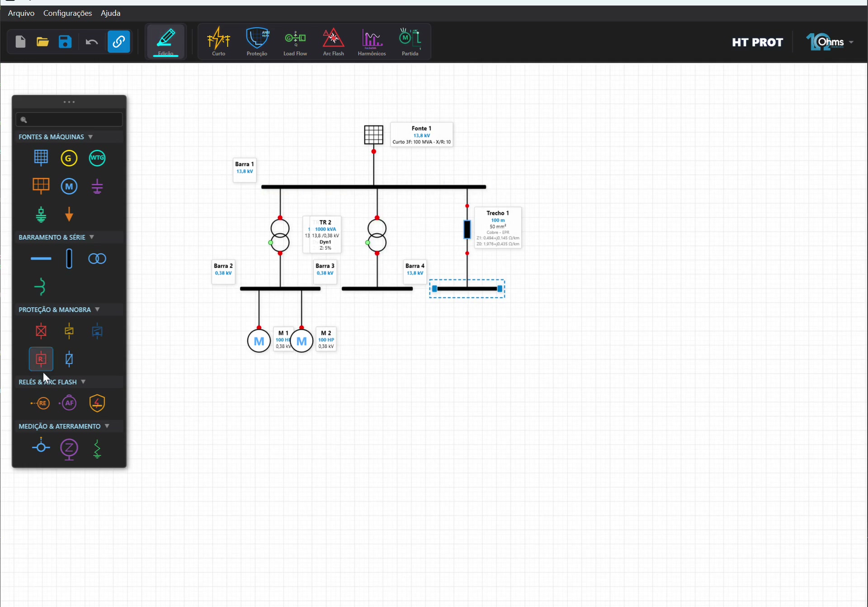
Task: Select the orange solar panel component
Action: [41, 186]
